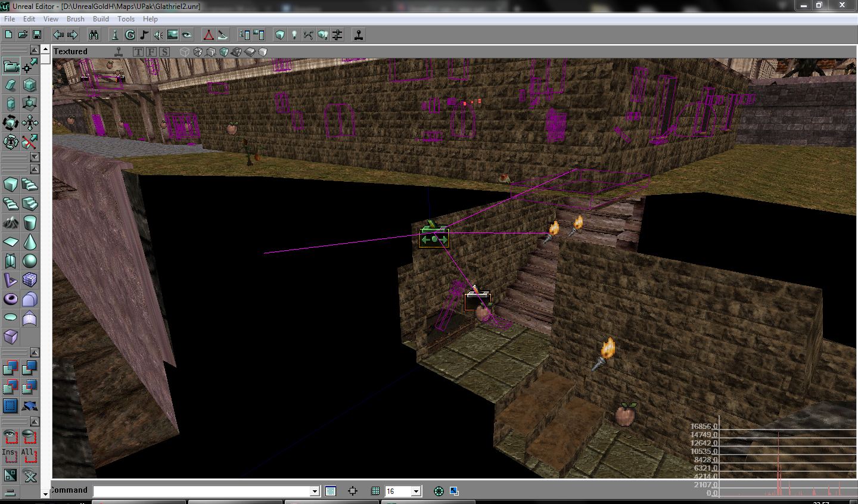Toggle the T viewport caption button
Image resolution: width=858 pixels, height=504 pixels.
(138, 52)
